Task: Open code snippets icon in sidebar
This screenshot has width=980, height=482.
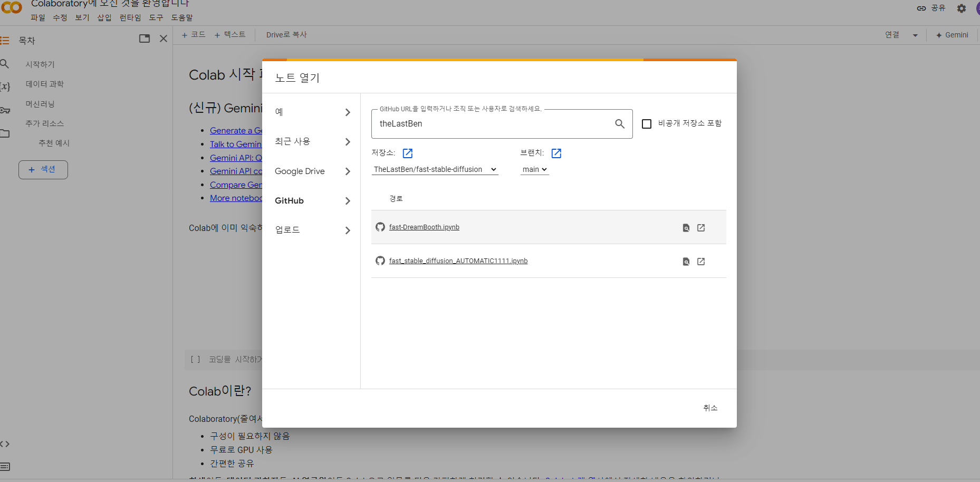Action: 5,444
